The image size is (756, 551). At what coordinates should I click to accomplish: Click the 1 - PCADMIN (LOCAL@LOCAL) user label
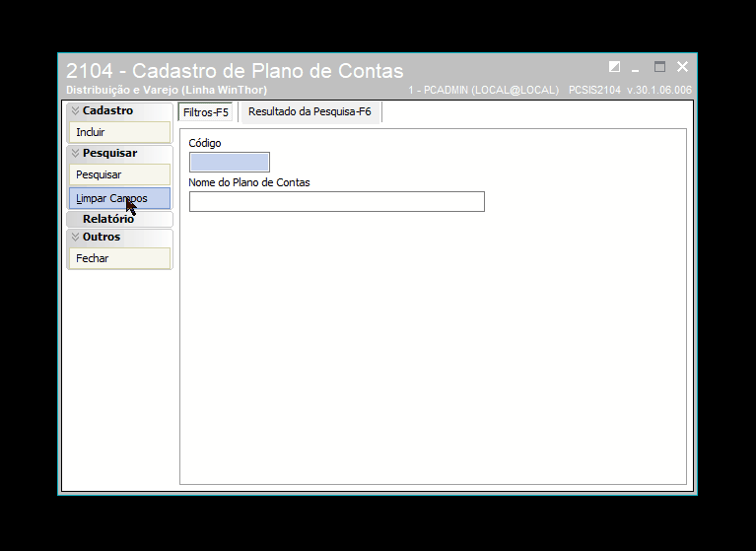(484, 90)
